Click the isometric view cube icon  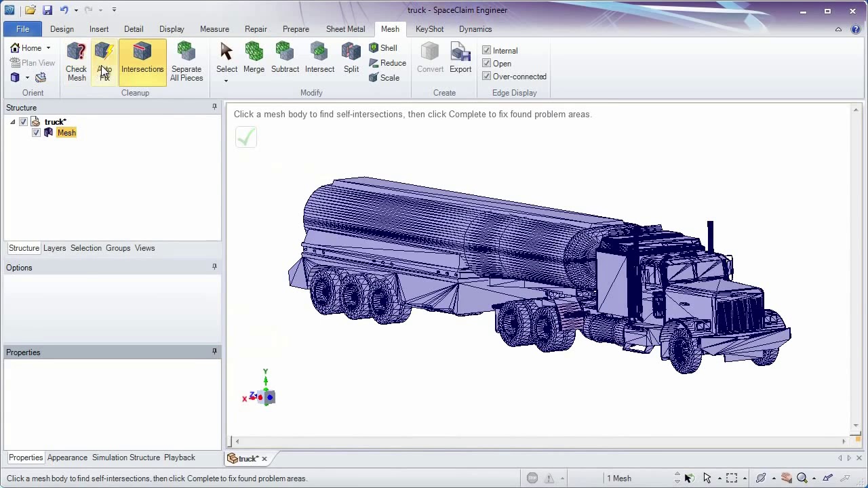pyautogui.click(x=15, y=78)
